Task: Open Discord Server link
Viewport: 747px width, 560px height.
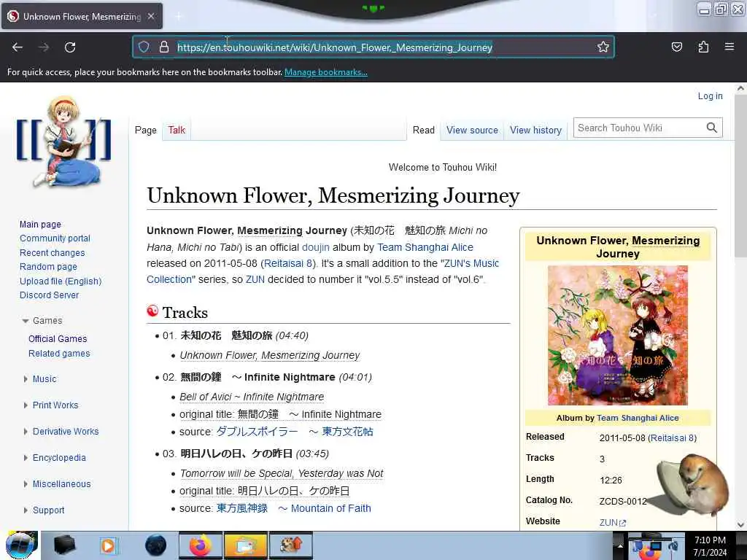Action: pyautogui.click(x=49, y=295)
